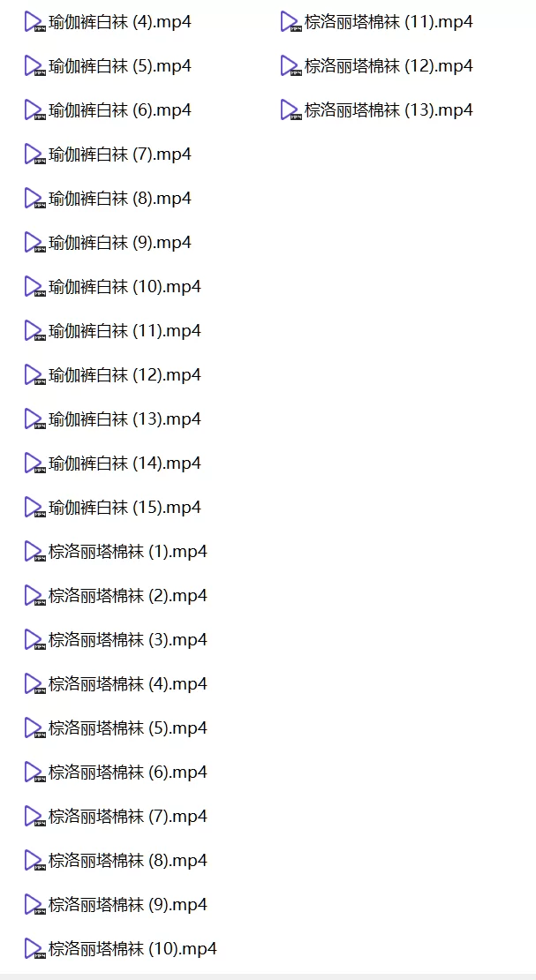Click the video icon of 瑜伽裤白袜 (4).mp4
The image size is (536, 980).
(35, 22)
